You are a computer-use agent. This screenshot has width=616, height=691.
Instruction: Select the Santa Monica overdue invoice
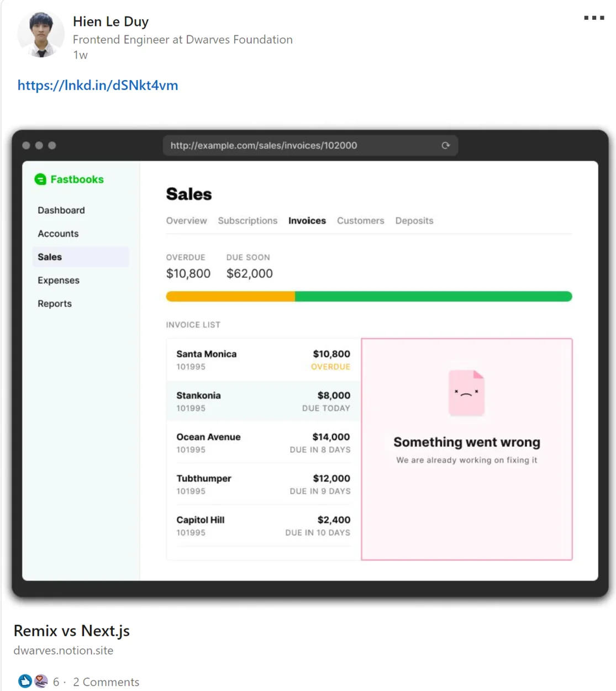pyautogui.click(x=264, y=360)
